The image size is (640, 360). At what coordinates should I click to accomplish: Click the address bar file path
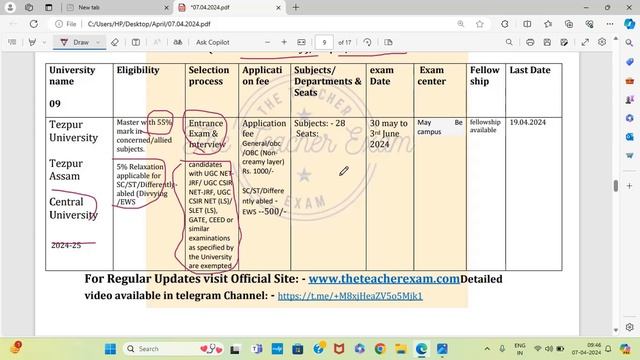(x=149, y=24)
